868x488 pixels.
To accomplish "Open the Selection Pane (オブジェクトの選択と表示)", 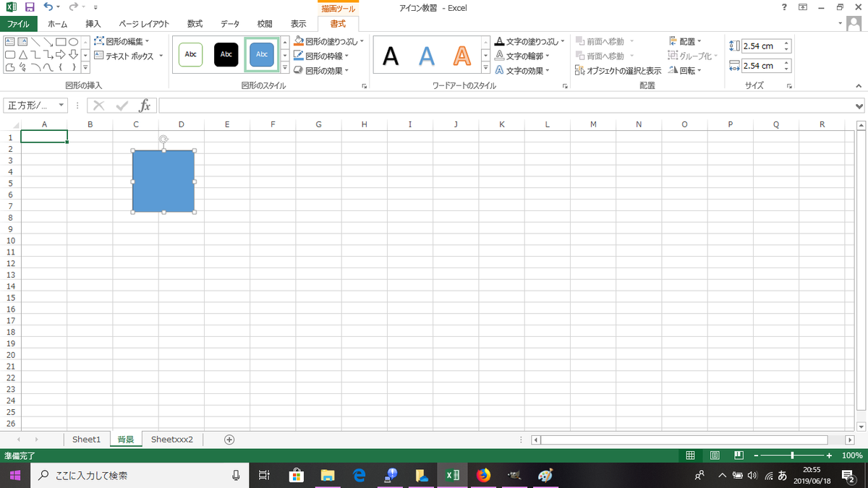I will [624, 70].
